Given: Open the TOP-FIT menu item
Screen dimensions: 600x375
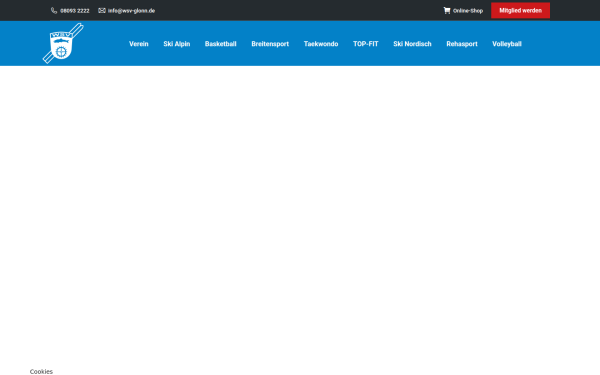Looking at the screenshot, I should point(366,44).
